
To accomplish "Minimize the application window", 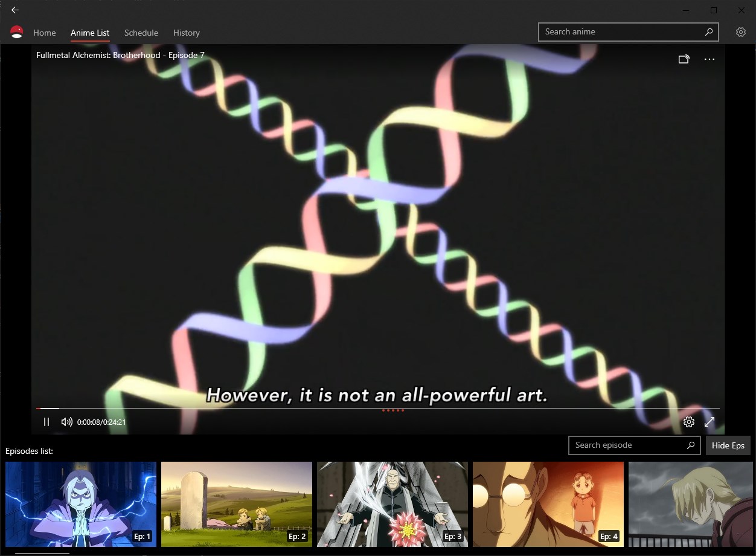I will [x=687, y=10].
